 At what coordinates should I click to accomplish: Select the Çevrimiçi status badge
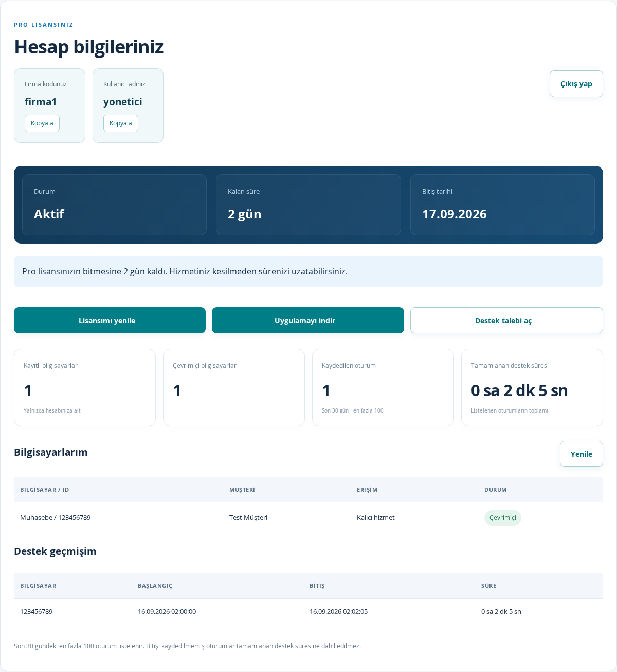click(x=503, y=518)
